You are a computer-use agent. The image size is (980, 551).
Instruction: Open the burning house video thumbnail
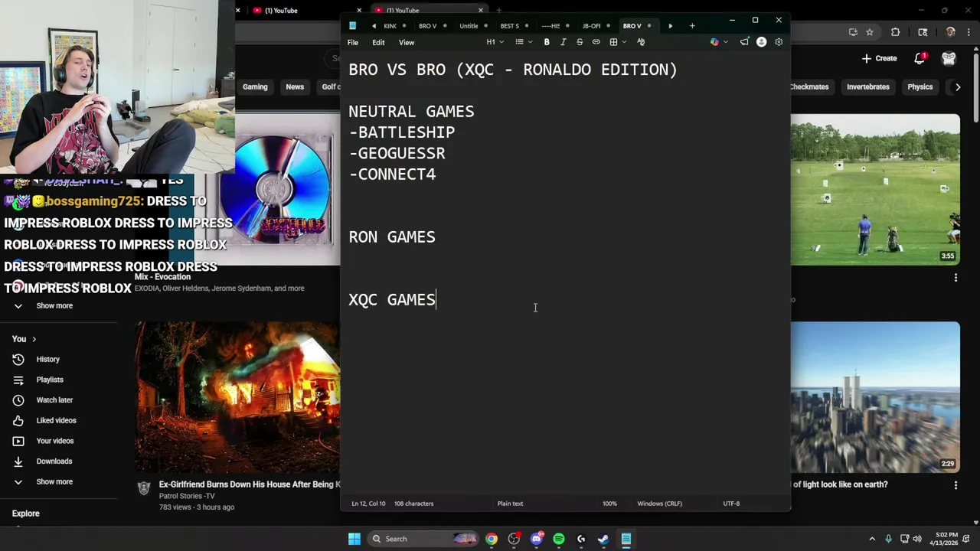(238, 398)
